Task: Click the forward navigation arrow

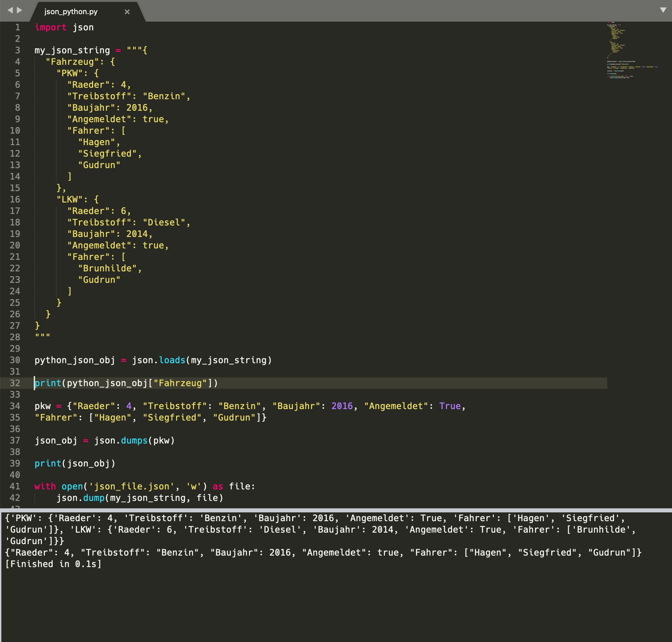Action: click(x=19, y=10)
